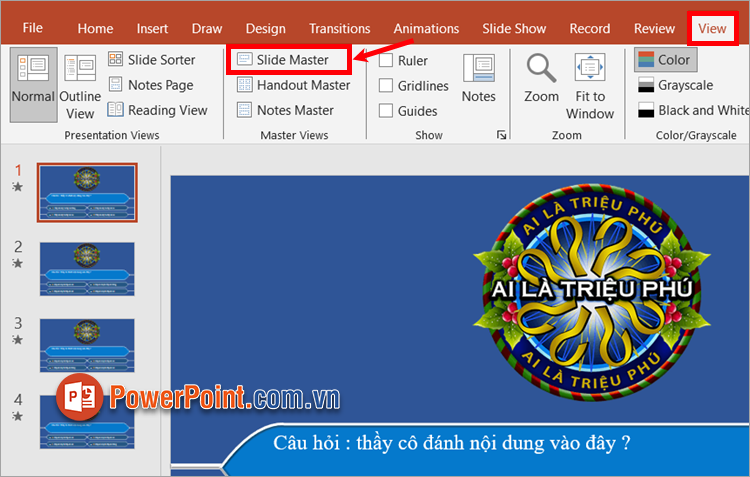Open the Design tab

click(x=265, y=29)
